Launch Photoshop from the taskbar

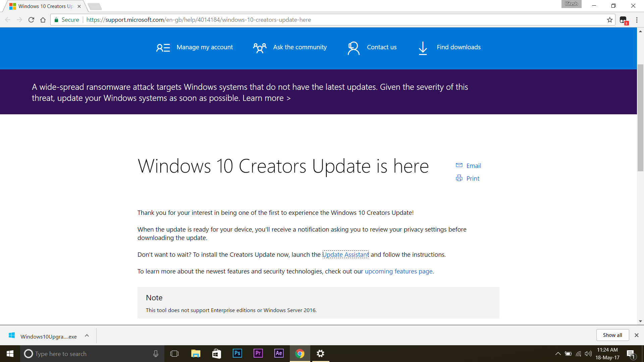pyautogui.click(x=237, y=353)
